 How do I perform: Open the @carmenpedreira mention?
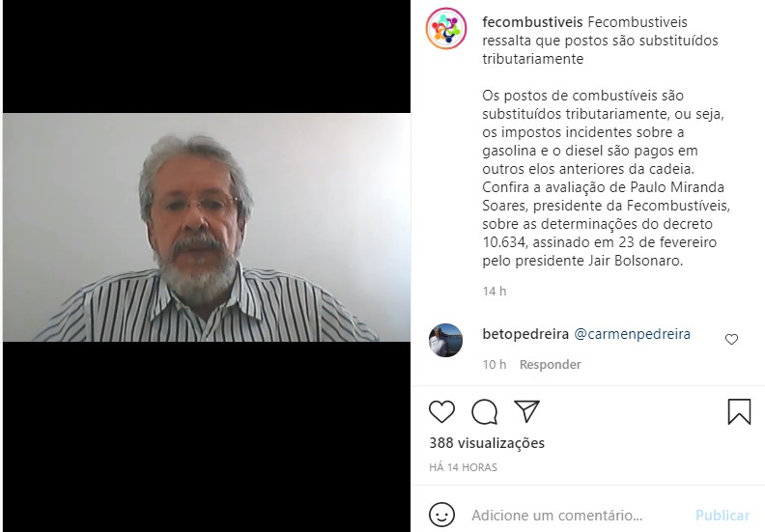click(x=633, y=334)
